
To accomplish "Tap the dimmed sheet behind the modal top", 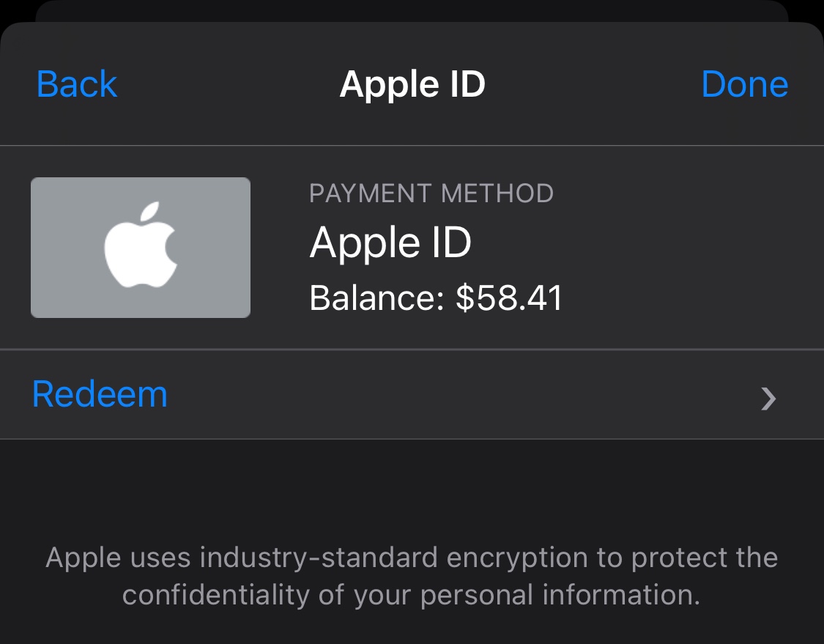I will point(412,10).
